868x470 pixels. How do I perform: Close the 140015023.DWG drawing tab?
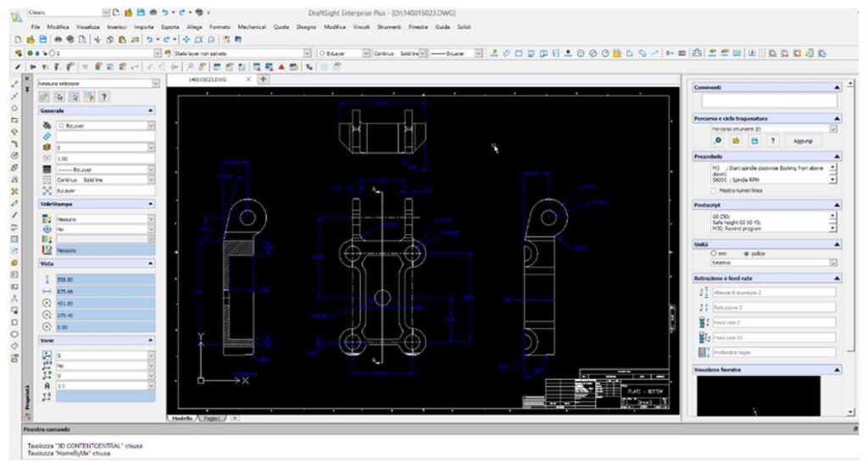click(x=248, y=79)
